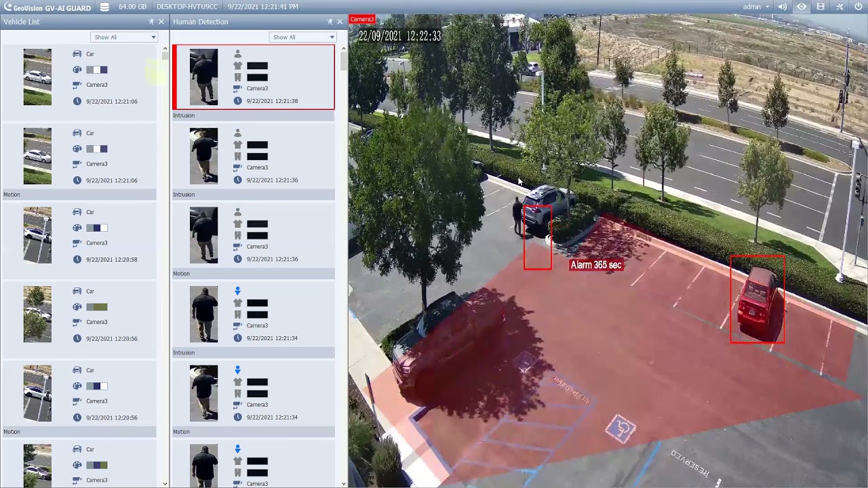Click Car label in the 12:20:58 entry
This screenshot has height=488, width=868.
click(90, 212)
